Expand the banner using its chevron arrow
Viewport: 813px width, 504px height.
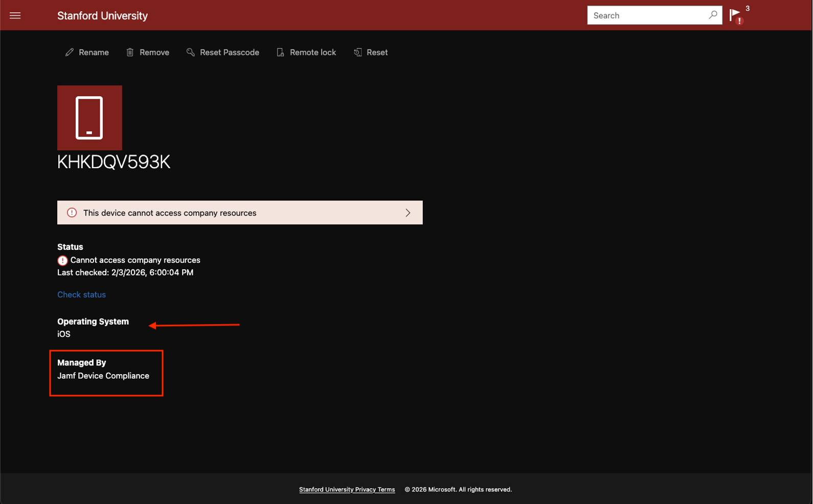(x=408, y=213)
